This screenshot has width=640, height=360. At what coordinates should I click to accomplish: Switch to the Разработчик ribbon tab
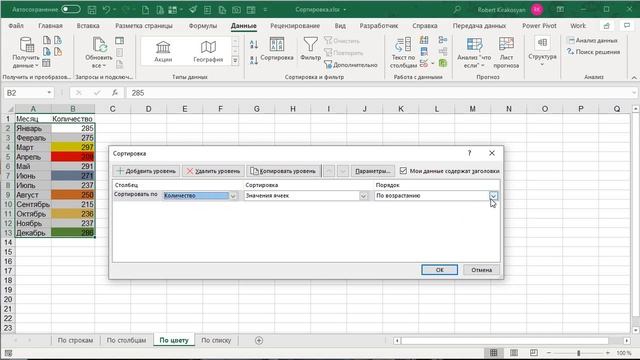pos(378,25)
